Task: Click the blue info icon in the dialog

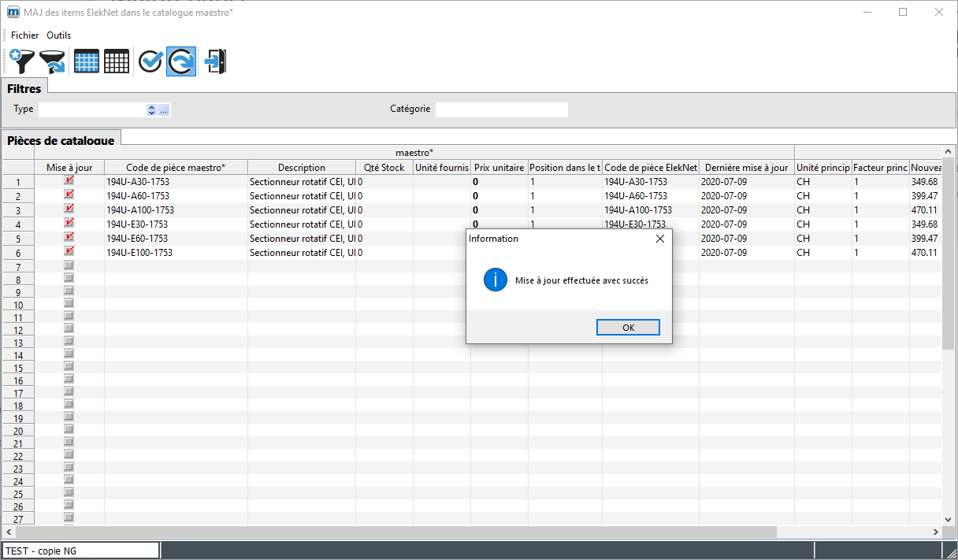Action: point(496,280)
